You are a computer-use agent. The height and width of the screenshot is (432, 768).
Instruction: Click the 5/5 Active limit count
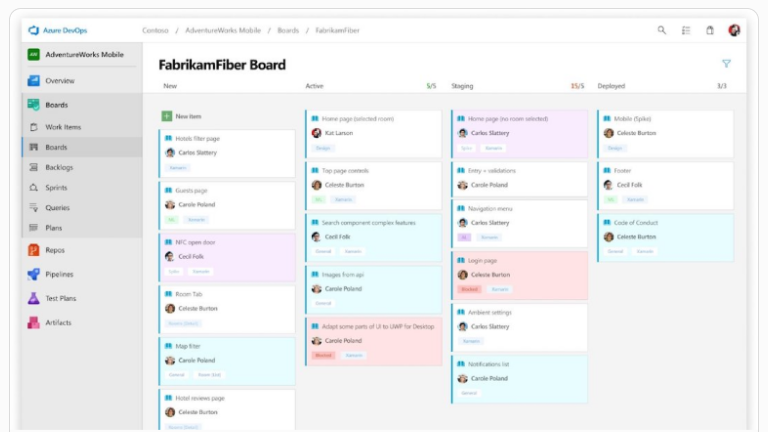(431, 86)
